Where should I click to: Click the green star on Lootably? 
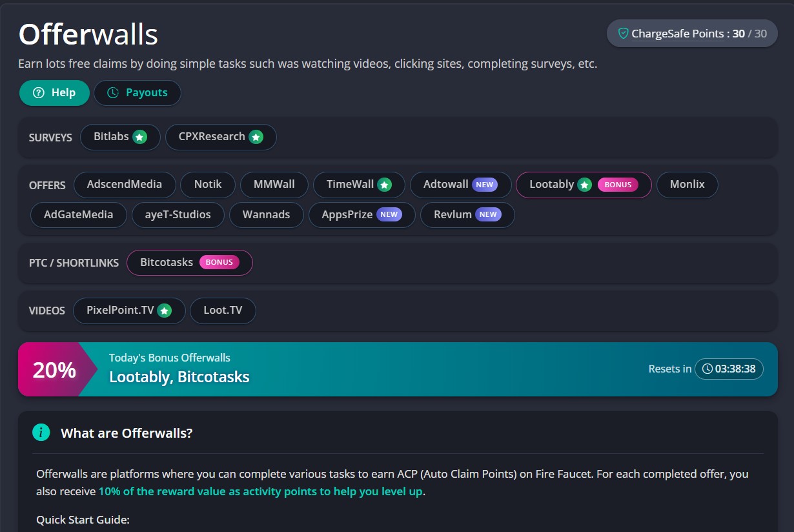pos(585,185)
